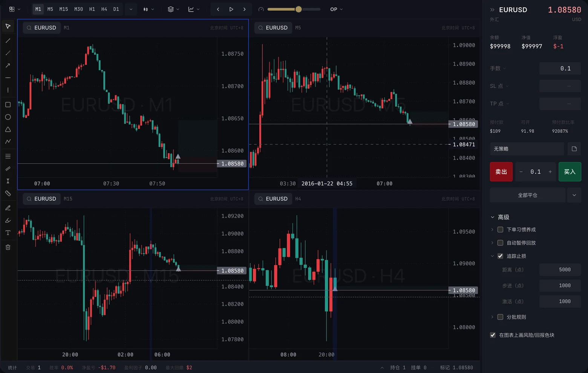Select the parallel channel tool

point(8,169)
